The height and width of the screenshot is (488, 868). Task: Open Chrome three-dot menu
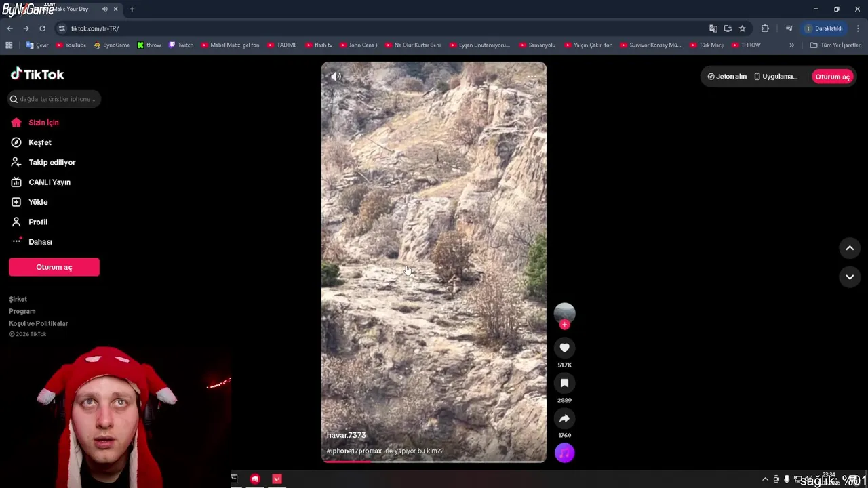858,28
